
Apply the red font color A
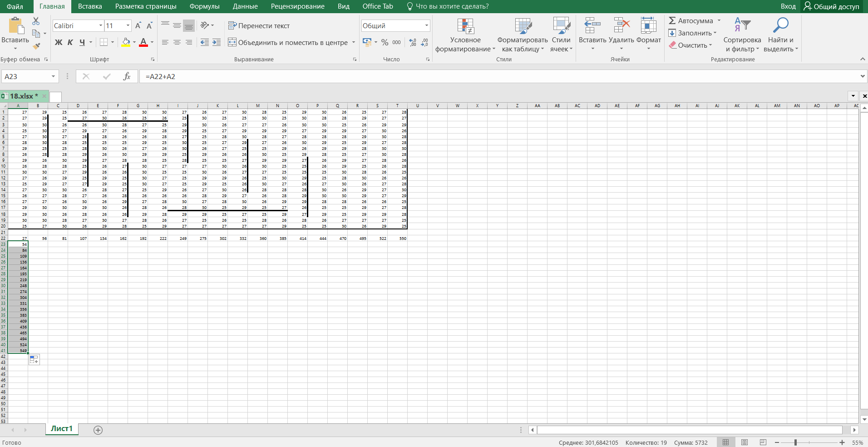(143, 42)
